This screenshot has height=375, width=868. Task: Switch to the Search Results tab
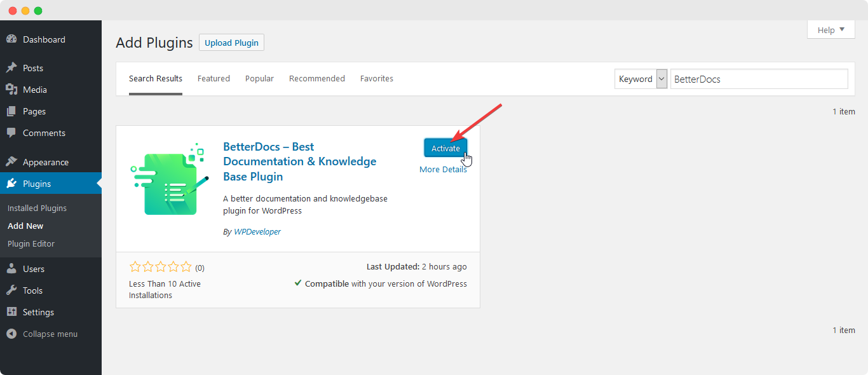156,79
